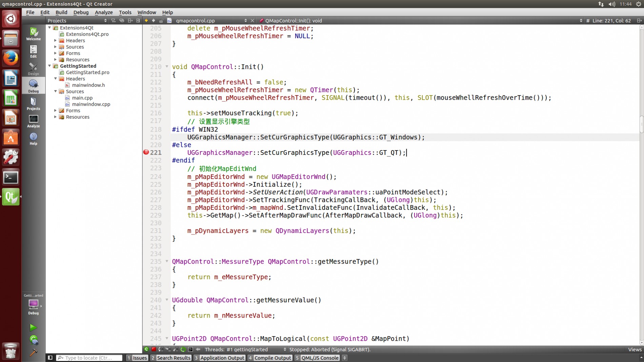
Task: Switch to Debug mode
Action: coord(33,86)
